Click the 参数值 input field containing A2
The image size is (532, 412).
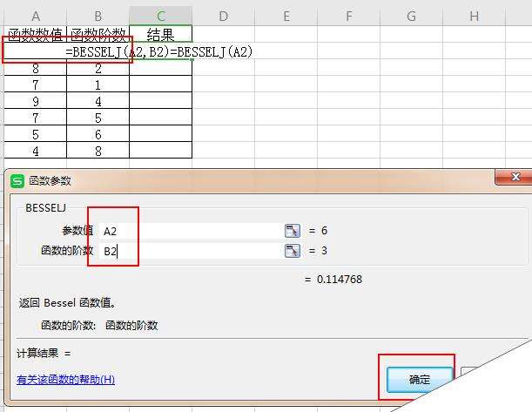pos(192,231)
